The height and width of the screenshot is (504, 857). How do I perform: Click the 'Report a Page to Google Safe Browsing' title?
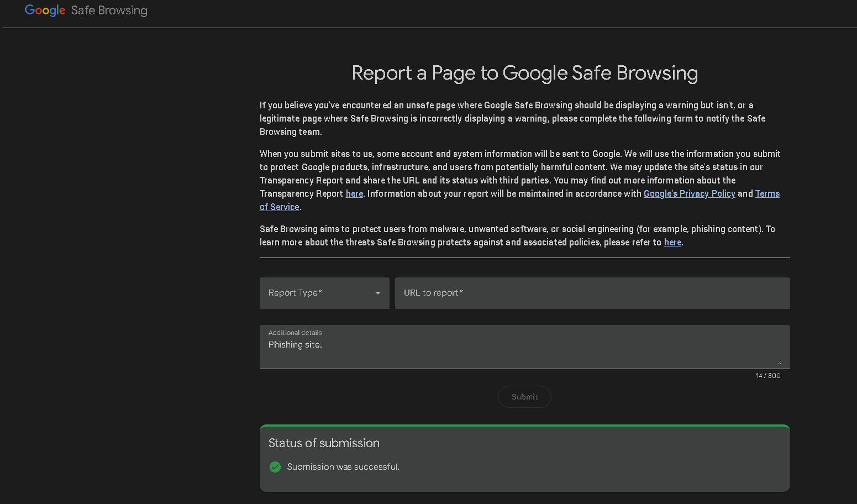point(524,73)
